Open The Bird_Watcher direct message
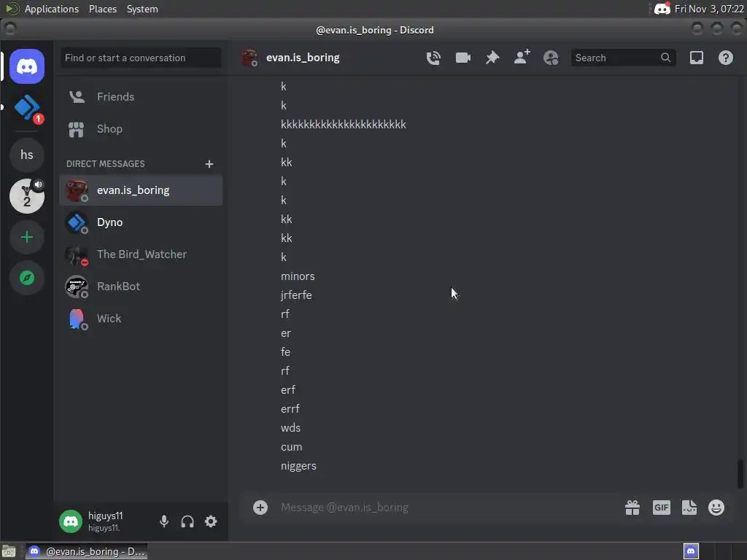 (141, 254)
